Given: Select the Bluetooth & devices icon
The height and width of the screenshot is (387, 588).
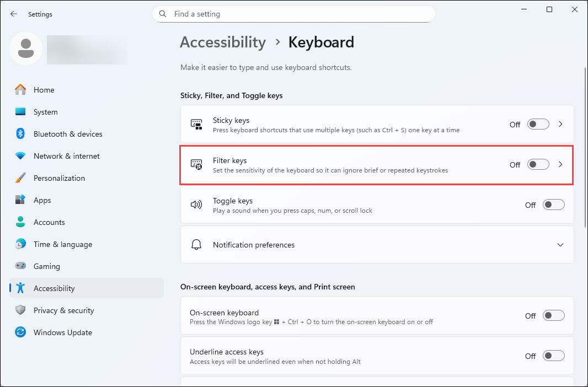Looking at the screenshot, I should pos(20,134).
